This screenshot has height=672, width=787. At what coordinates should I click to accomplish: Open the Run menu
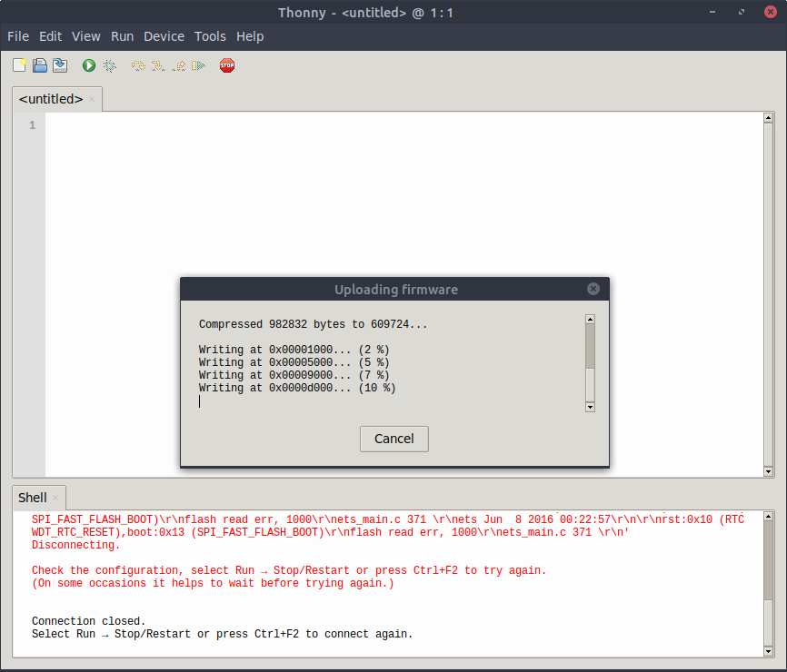point(122,36)
